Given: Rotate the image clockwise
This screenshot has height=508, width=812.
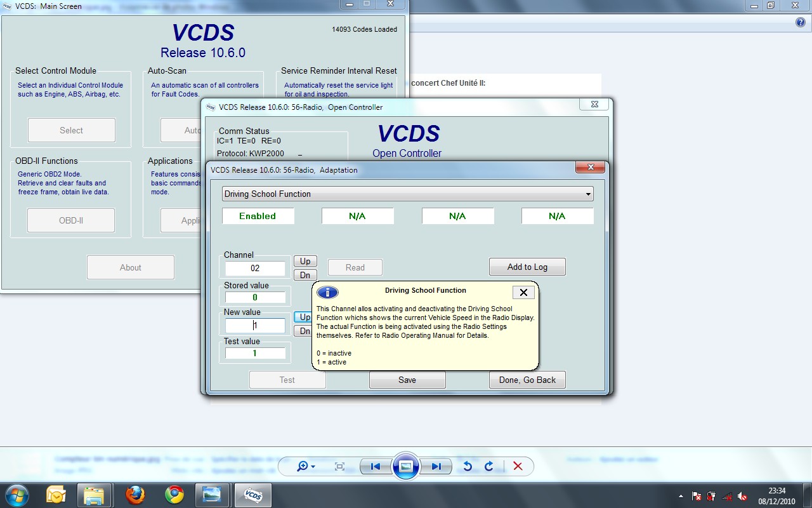Looking at the screenshot, I should click(489, 467).
